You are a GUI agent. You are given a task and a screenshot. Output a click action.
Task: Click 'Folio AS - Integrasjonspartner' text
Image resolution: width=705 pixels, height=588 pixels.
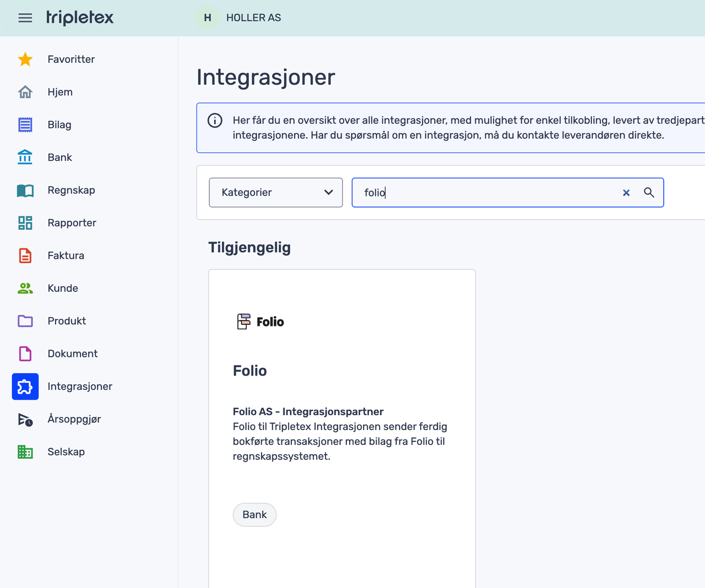click(x=308, y=411)
